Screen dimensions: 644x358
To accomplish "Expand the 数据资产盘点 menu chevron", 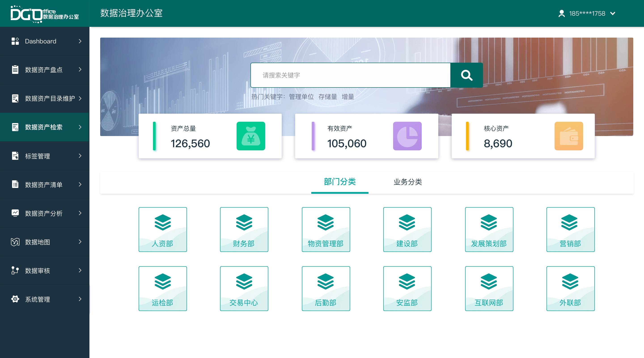I will pos(80,69).
